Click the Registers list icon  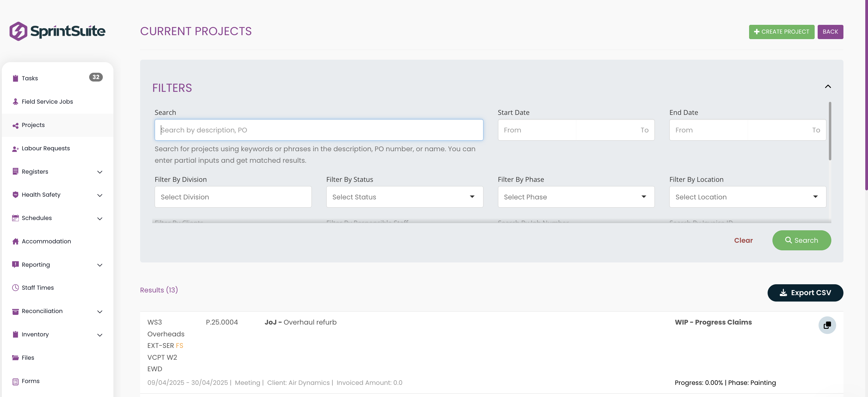(x=15, y=172)
